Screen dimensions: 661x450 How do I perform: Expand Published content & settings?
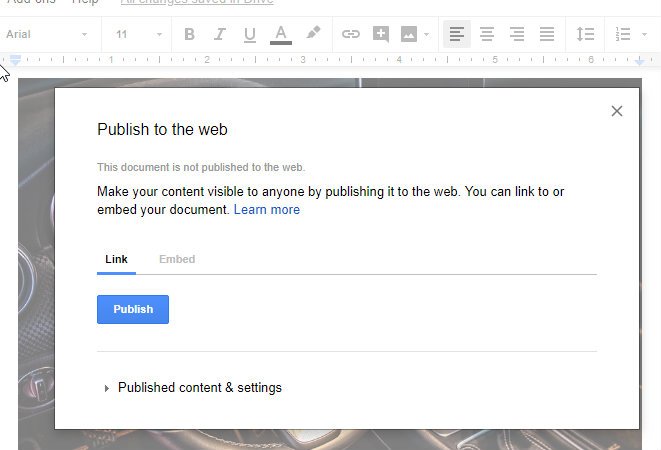pos(193,388)
